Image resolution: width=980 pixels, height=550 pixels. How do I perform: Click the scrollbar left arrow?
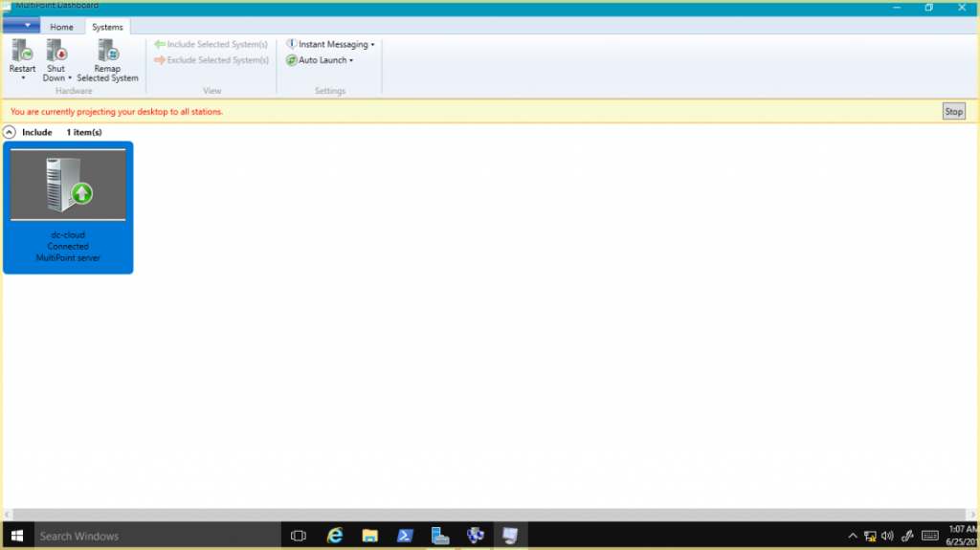(x=7, y=515)
